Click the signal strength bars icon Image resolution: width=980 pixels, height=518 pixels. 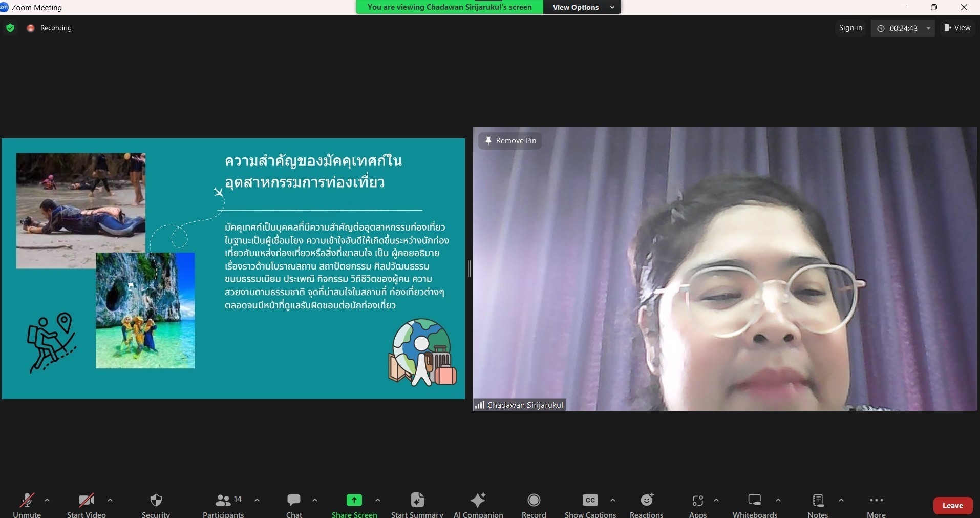click(x=480, y=405)
